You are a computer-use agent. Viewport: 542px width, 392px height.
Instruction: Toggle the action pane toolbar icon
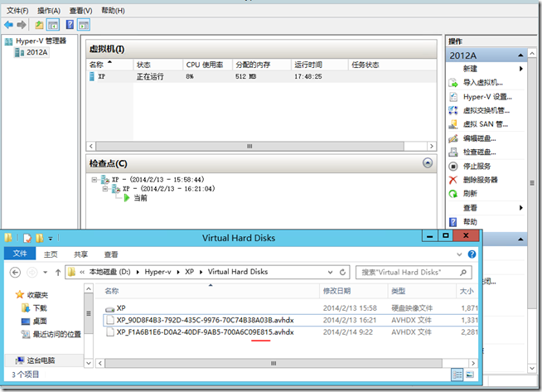(x=84, y=25)
